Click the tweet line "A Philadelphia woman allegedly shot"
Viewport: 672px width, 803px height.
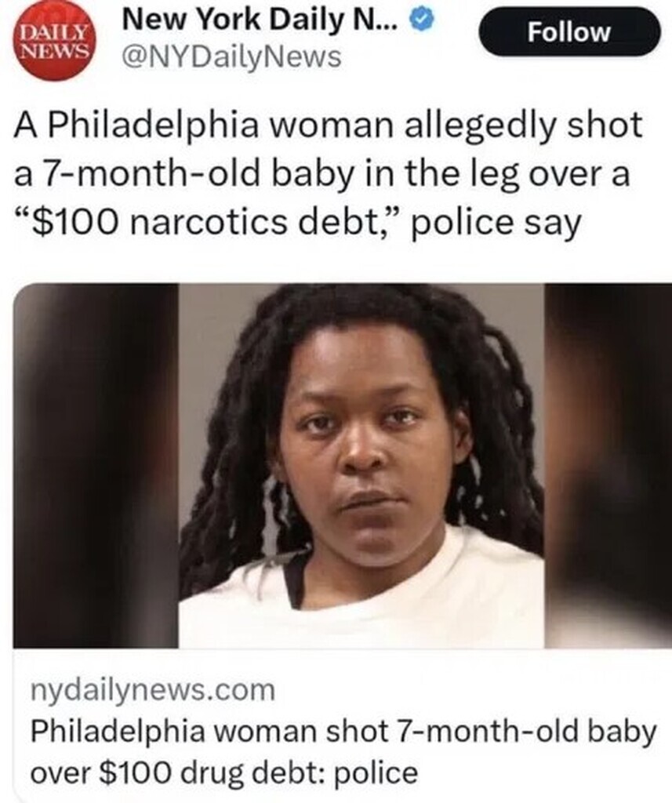[328, 125]
